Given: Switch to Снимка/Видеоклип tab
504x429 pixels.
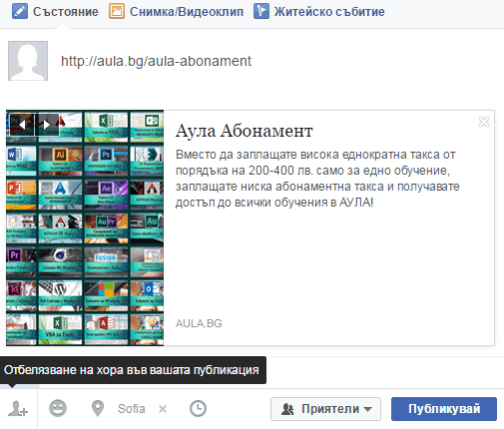Looking at the screenshot, I should pos(177,12).
